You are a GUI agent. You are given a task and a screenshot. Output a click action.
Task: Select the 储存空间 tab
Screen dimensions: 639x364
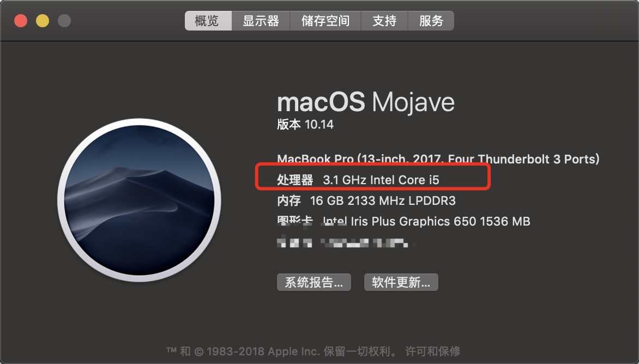pyautogui.click(x=325, y=21)
